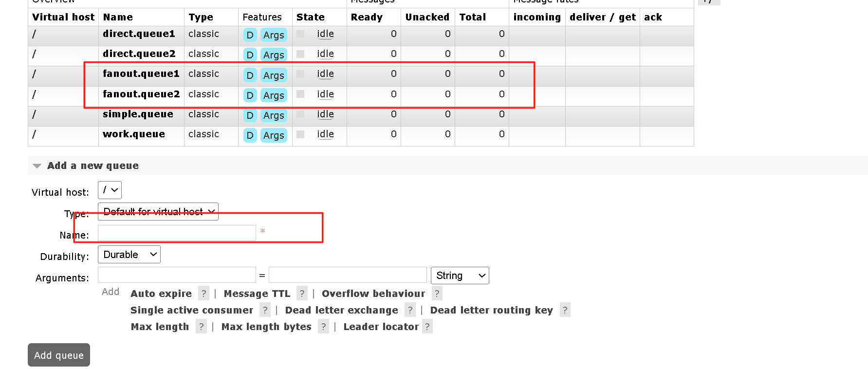Collapse the Add a new queue section
Viewport: 868px width, 369px height.
pyautogui.click(x=92, y=166)
